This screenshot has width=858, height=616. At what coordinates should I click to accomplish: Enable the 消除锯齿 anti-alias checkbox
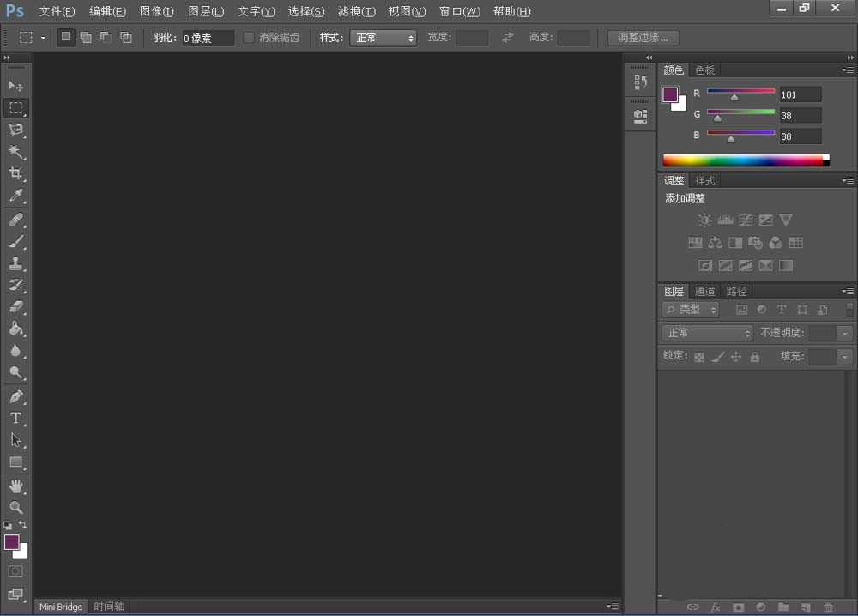(x=249, y=38)
